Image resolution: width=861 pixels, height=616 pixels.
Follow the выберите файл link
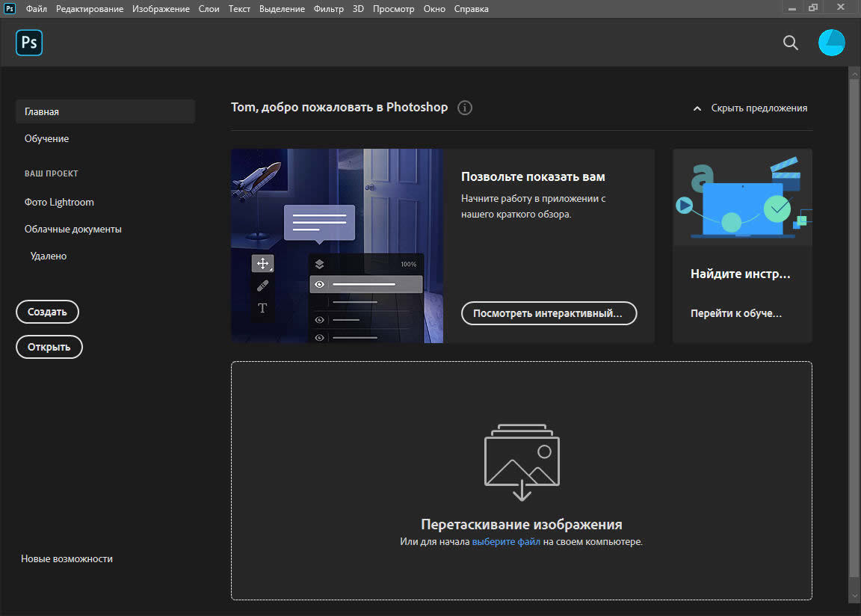coord(506,542)
